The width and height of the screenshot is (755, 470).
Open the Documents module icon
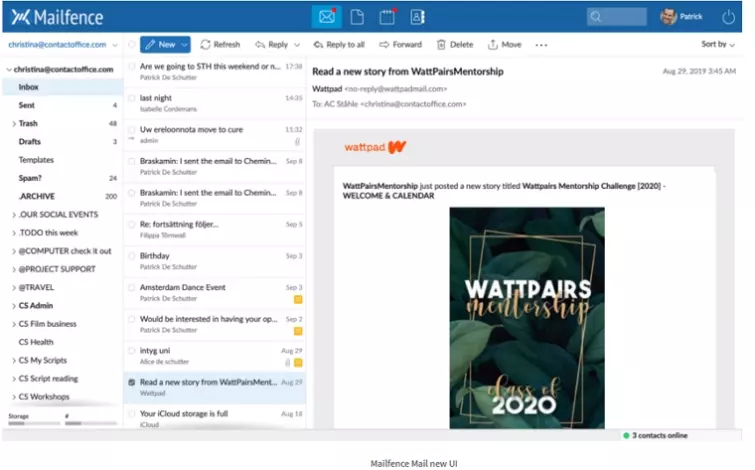click(357, 17)
